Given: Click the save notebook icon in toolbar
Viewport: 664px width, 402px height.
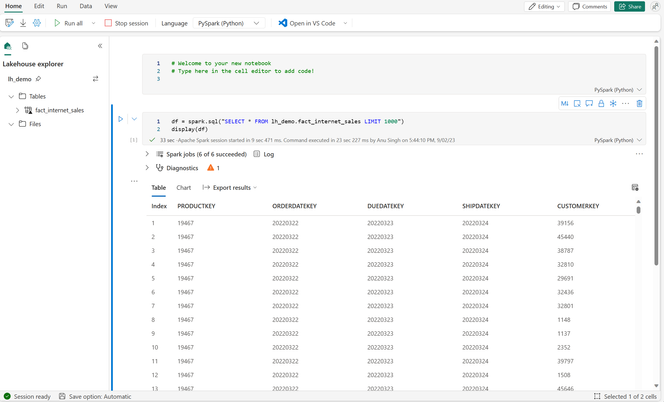Looking at the screenshot, I should coord(9,23).
